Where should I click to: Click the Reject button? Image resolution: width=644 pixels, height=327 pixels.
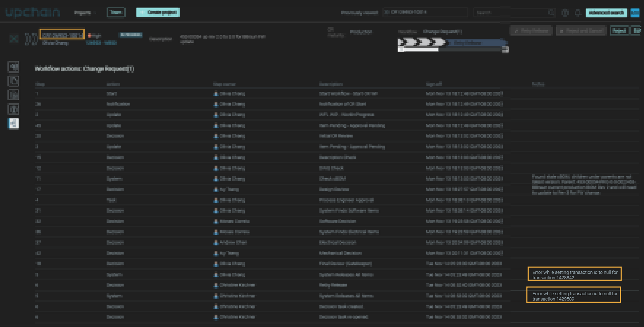tap(619, 30)
